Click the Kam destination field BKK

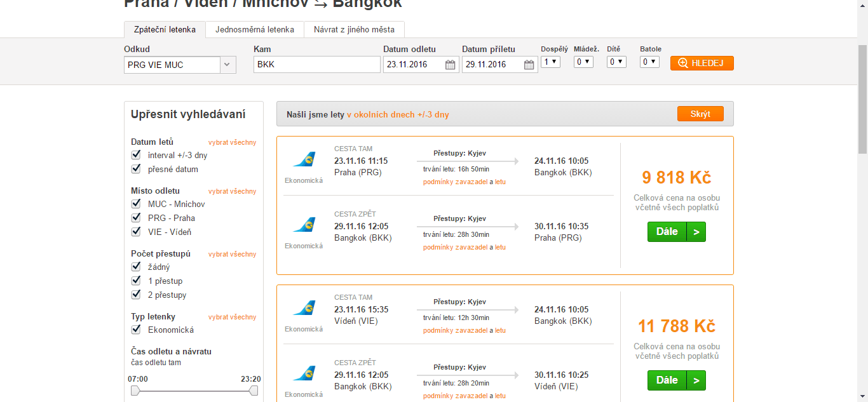coord(317,65)
